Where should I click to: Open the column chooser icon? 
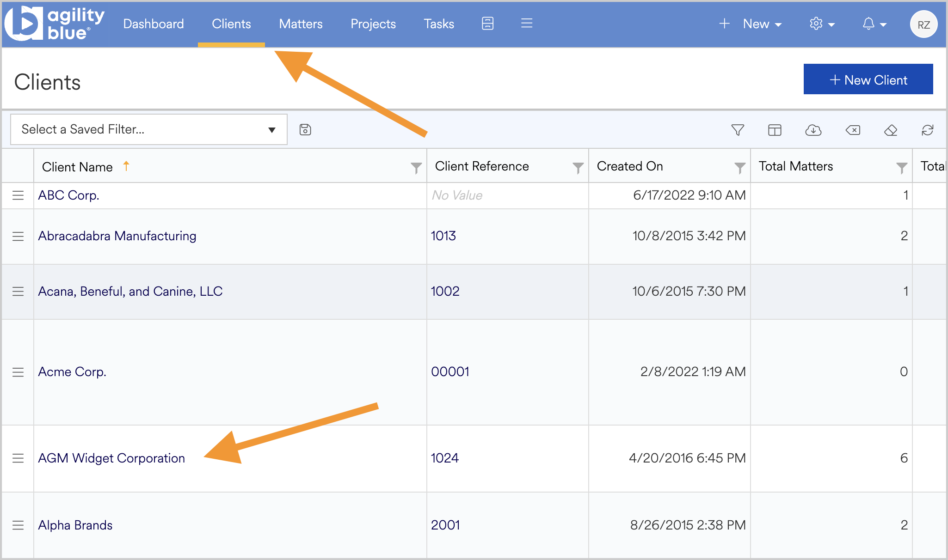(775, 130)
